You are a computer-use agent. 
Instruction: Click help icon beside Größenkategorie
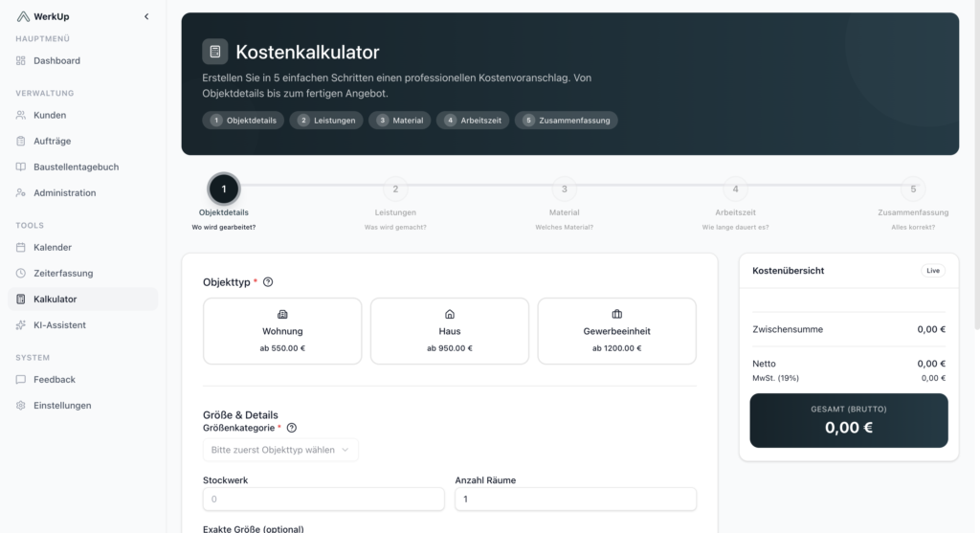click(x=292, y=429)
